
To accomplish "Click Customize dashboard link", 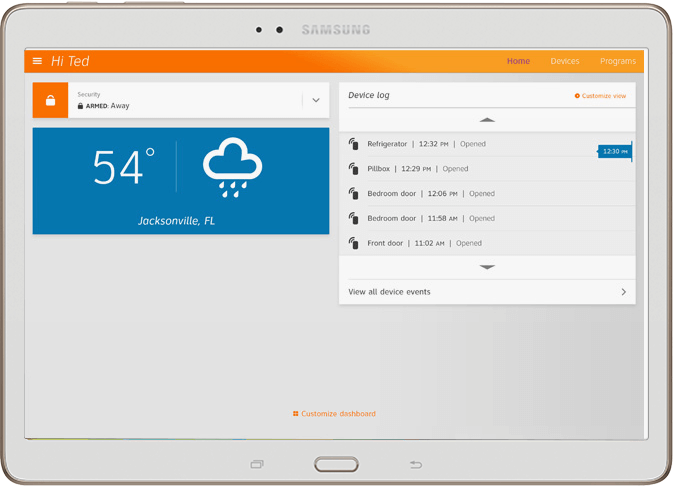I will [x=334, y=413].
